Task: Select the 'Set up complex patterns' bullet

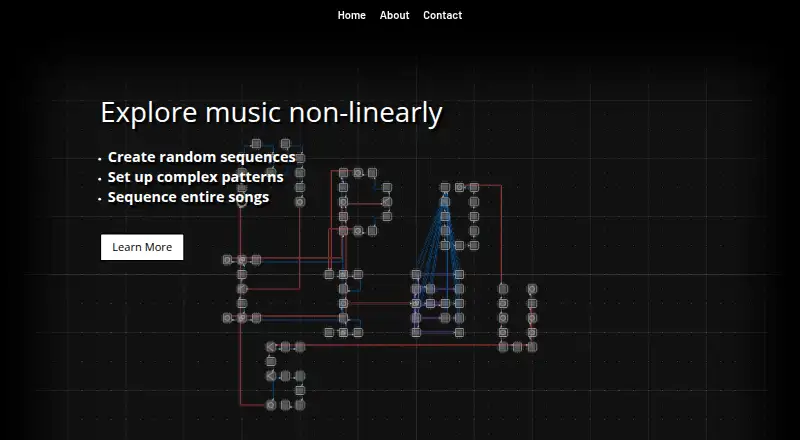Action: (x=195, y=177)
